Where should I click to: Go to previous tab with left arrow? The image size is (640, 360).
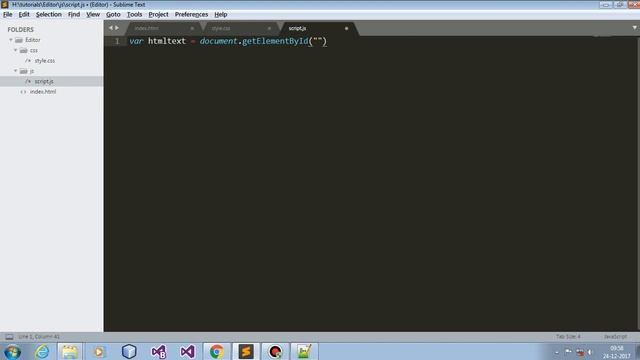[x=110, y=28]
